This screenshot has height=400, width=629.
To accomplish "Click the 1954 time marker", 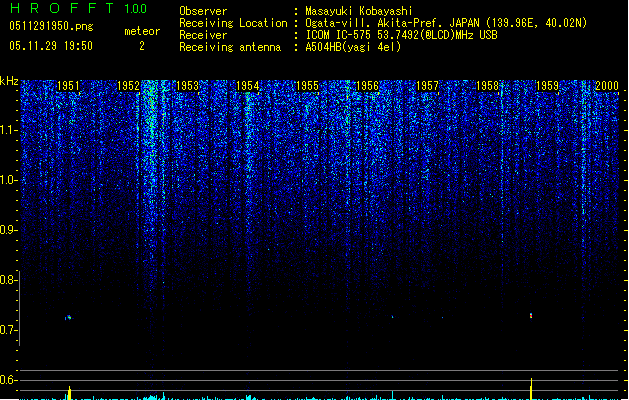I will [248, 86].
